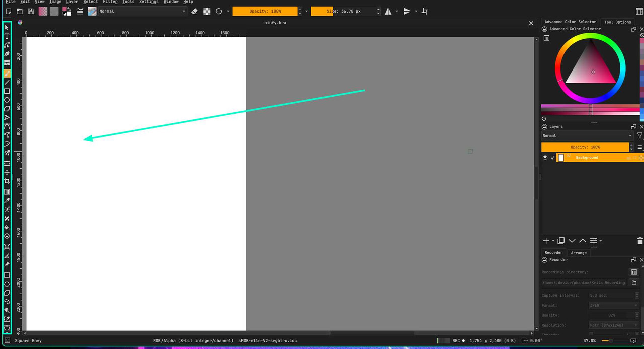
Task: Expand horizontal mirror options arrow
Action: pos(397,11)
